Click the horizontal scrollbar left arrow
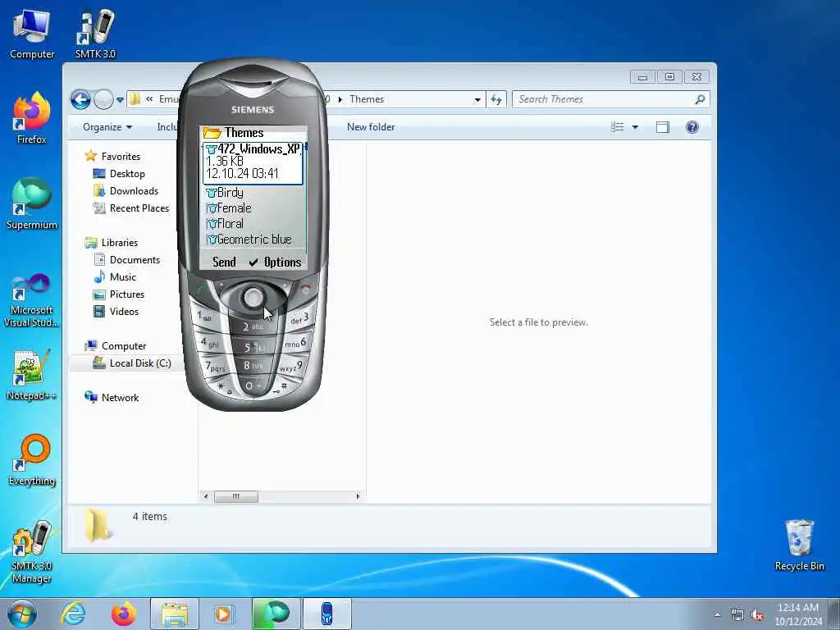Screen dimensions: 840x630 [206, 496]
